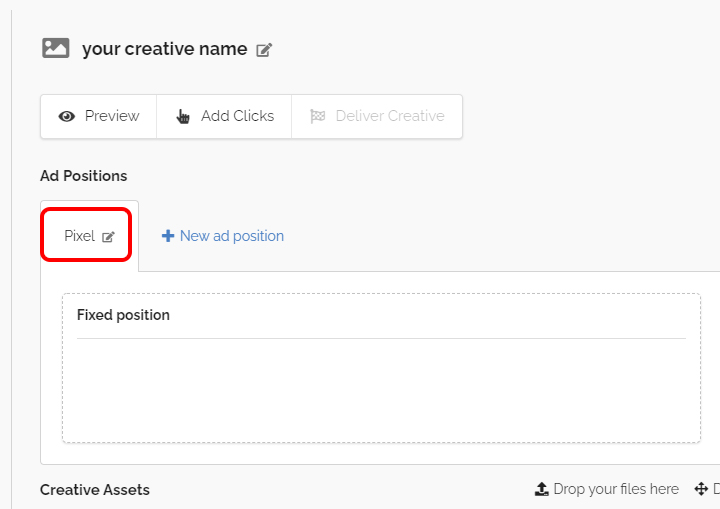Click the Drop your files here text
The height and width of the screenshot is (509, 720).
616,489
